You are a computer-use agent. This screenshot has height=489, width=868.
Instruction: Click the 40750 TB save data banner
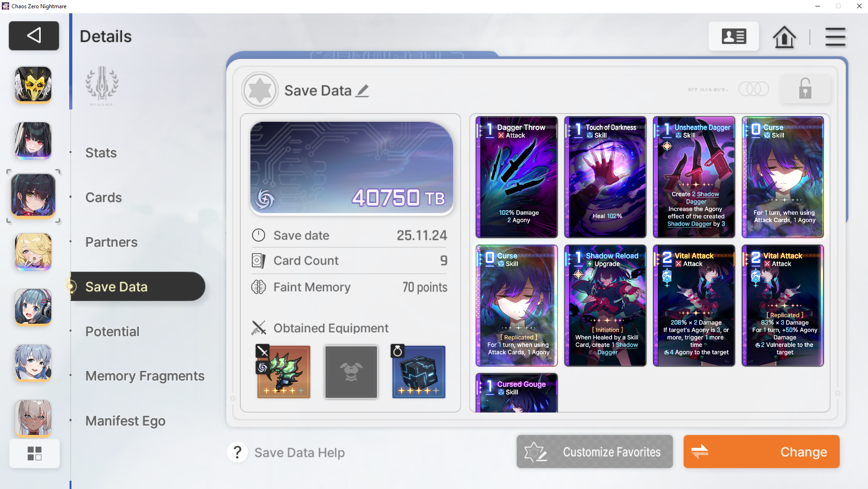[x=352, y=168]
